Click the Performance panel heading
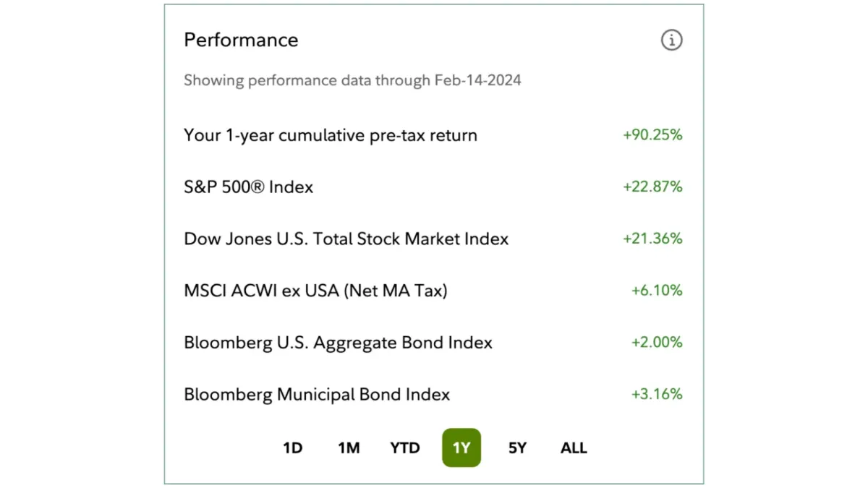Image resolution: width=868 pixels, height=488 pixels. (241, 40)
